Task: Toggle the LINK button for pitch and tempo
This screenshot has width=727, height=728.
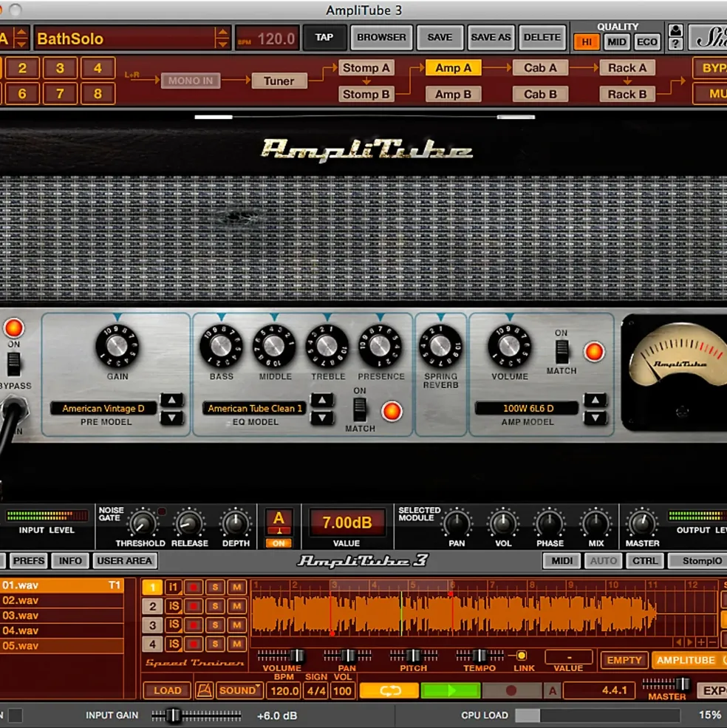Action: 522,655
